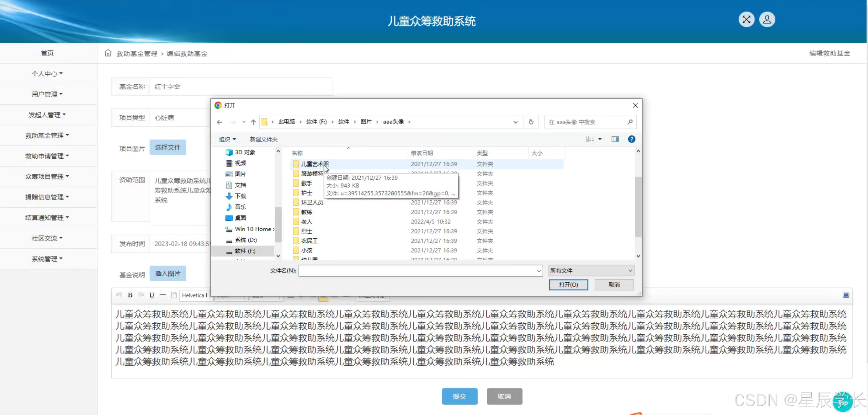Viewport: 868px width, 415px height.
Task: Expand 用户管理 sidebar menu
Action: click(x=47, y=94)
